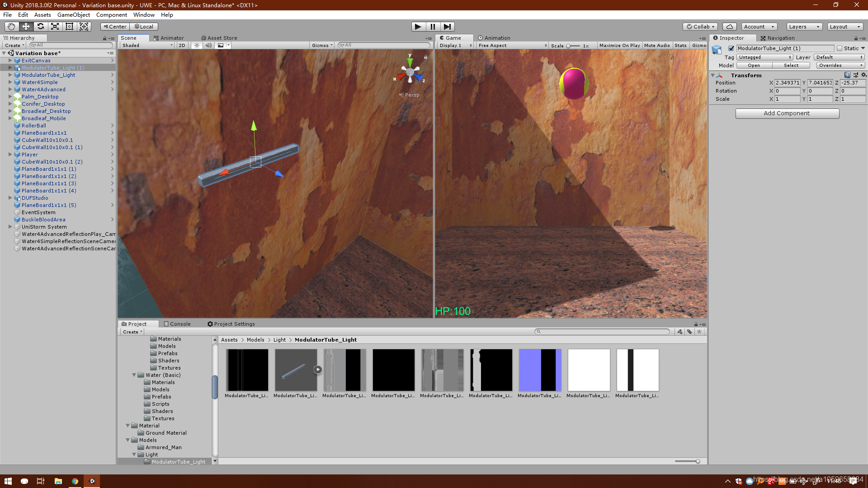Open the Tag dropdown Untagged

point(765,57)
